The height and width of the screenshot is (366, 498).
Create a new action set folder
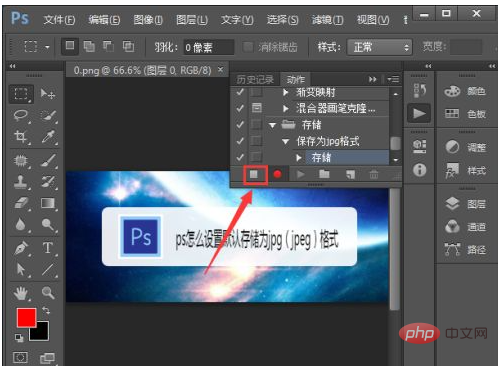(x=324, y=174)
